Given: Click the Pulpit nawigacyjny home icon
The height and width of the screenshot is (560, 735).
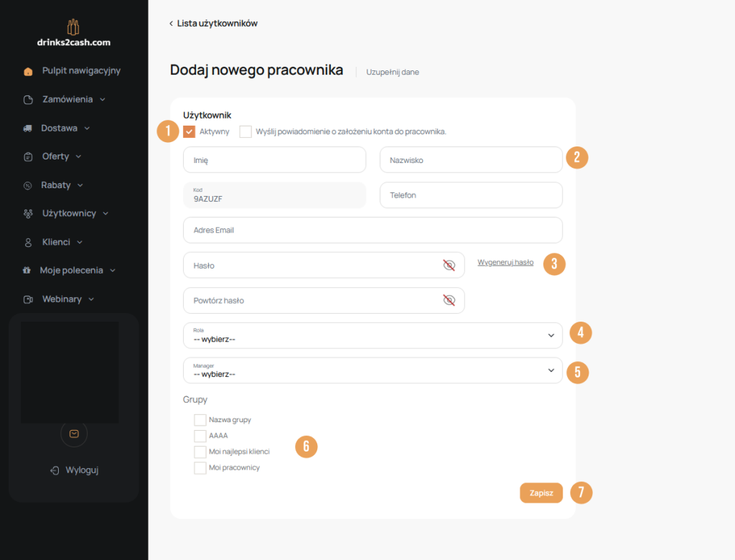Looking at the screenshot, I should click(x=28, y=71).
